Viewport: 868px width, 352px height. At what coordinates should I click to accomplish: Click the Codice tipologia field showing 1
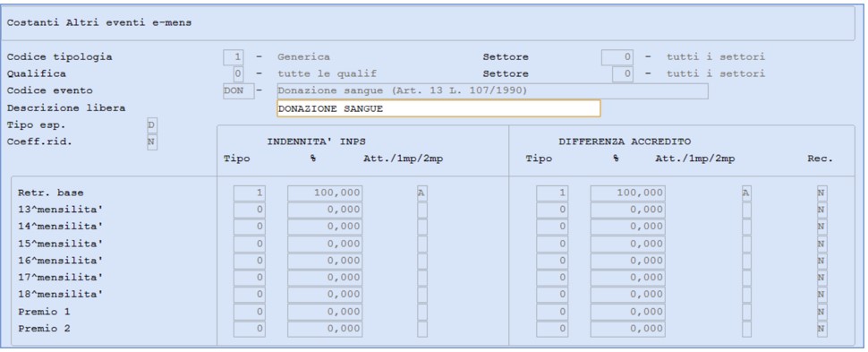234,57
